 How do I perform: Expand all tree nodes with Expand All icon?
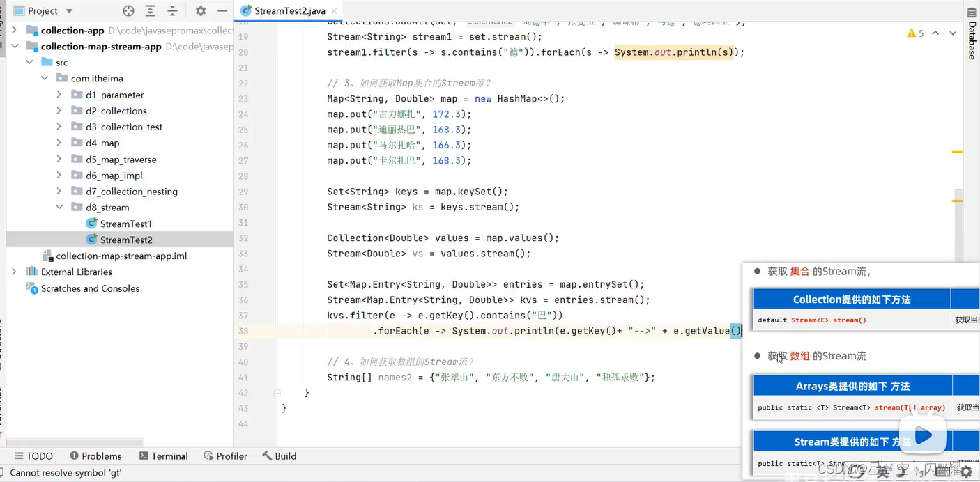point(149,10)
